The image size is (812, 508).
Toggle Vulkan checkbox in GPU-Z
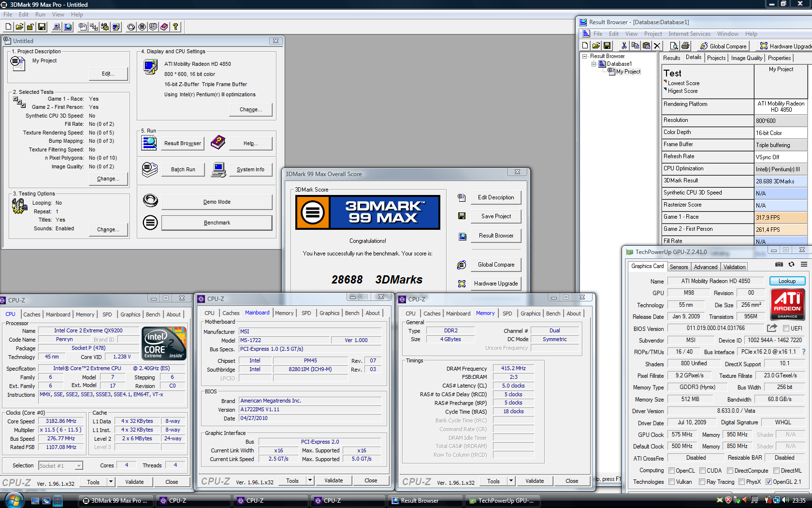pyautogui.click(x=671, y=482)
